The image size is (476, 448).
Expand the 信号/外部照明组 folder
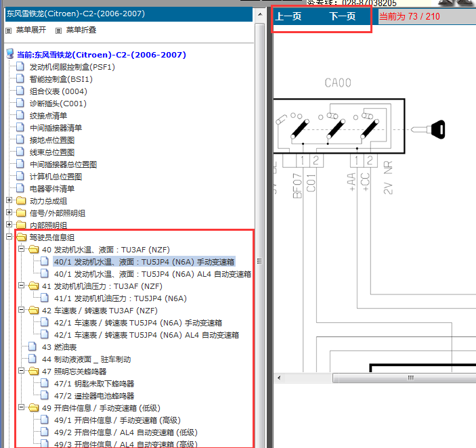(9, 212)
